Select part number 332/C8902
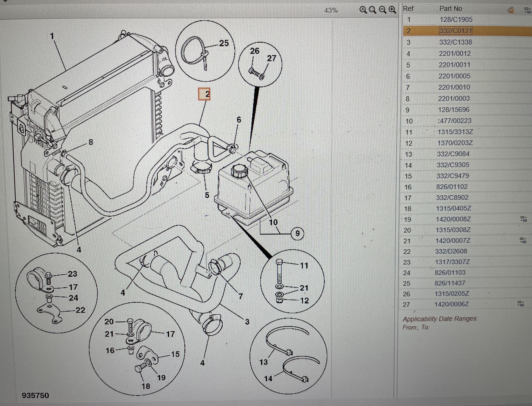 452,197
